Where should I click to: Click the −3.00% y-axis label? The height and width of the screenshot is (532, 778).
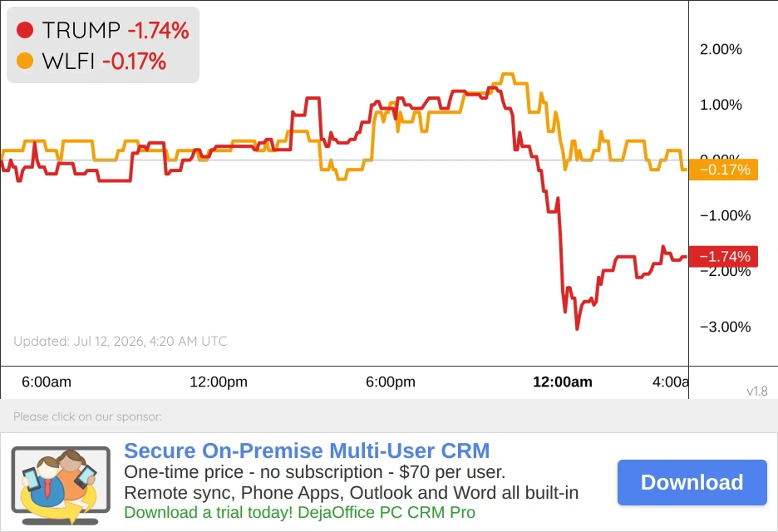(725, 327)
